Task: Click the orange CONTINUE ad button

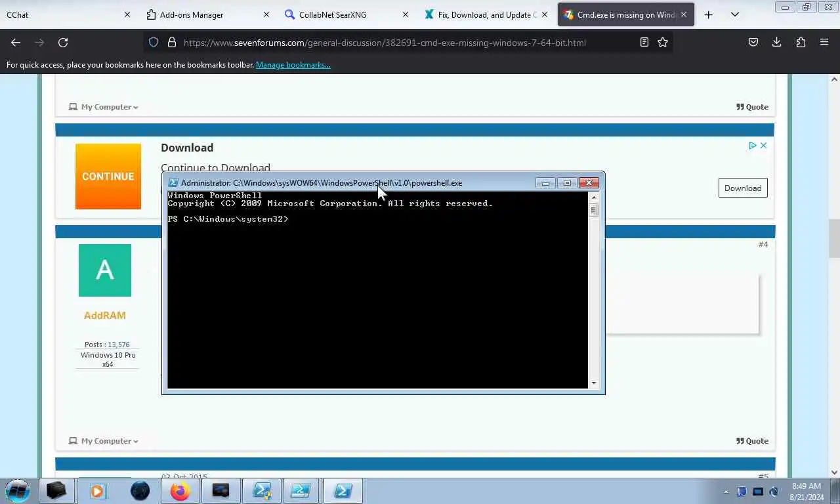Action: [108, 177]
